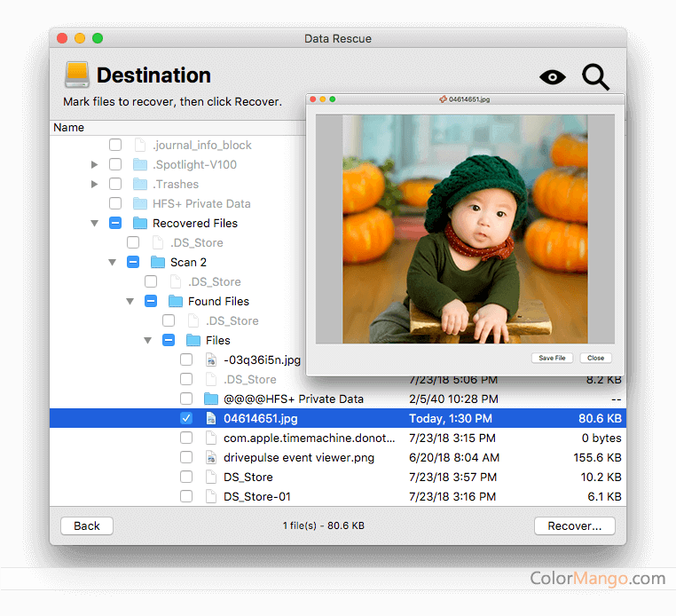Image resolution: width=676 pixels, height=616 pixels.
Task: Click the Destination drive icon
Action: click(77, 75)
